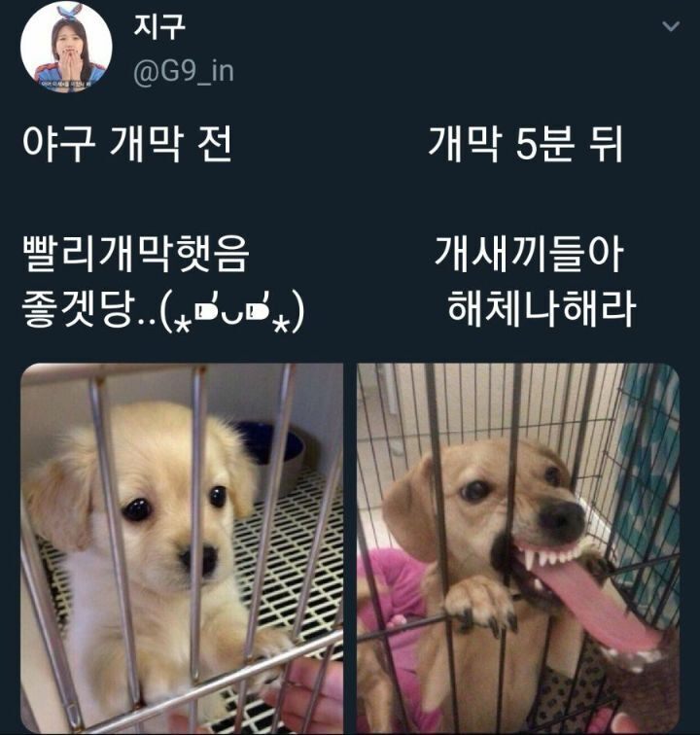The height and width of the screenshot is (735, 700).
Task: Click the "빨리개막햇음" text line
Action: click(136, 254)
